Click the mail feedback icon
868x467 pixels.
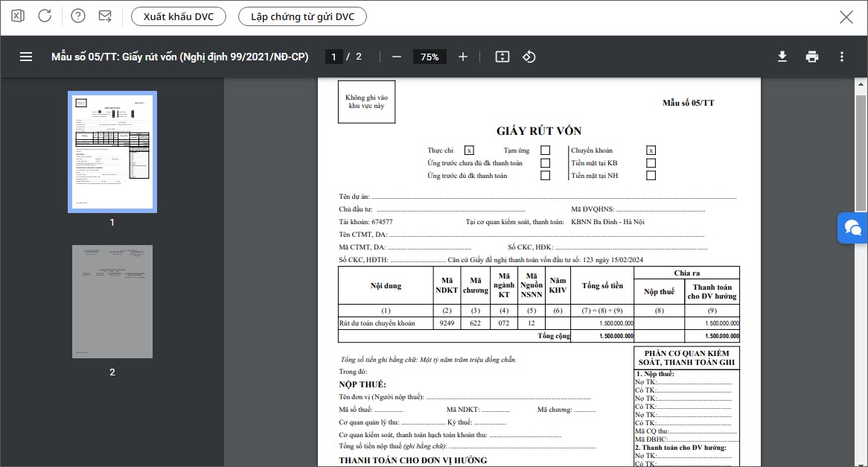(105, 16)
